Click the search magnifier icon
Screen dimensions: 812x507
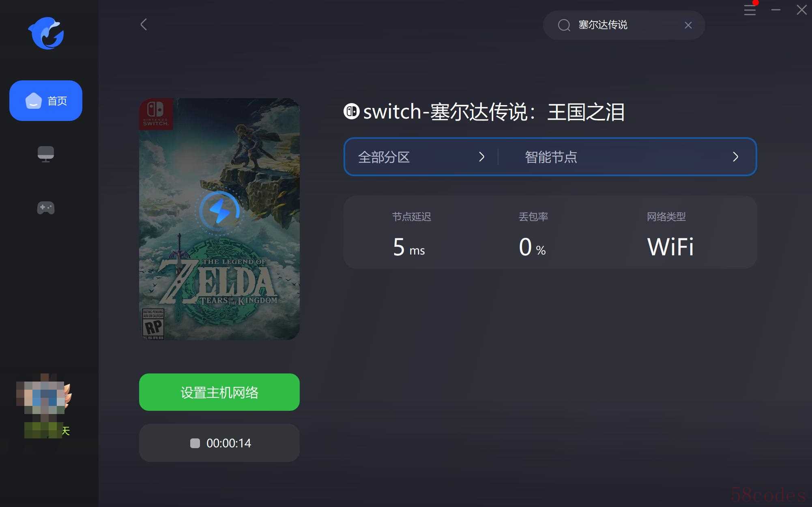(x=564, y=25)
